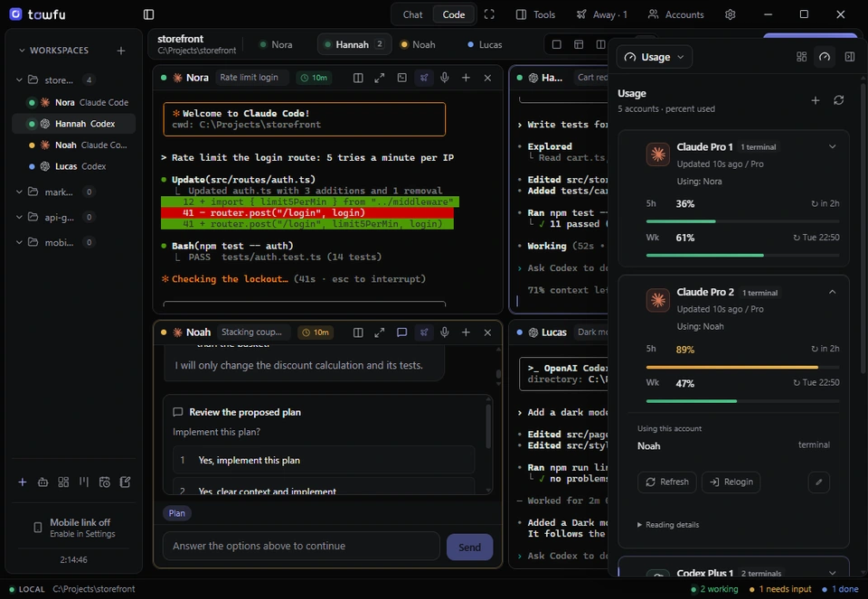Collapse the store... workspace folder
The height and width of the screenshot is (599, 868).
[19, 80]
